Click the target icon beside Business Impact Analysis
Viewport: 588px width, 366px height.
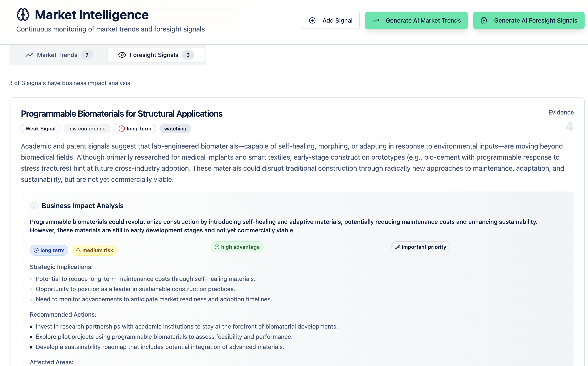click(x=34, y=206)
